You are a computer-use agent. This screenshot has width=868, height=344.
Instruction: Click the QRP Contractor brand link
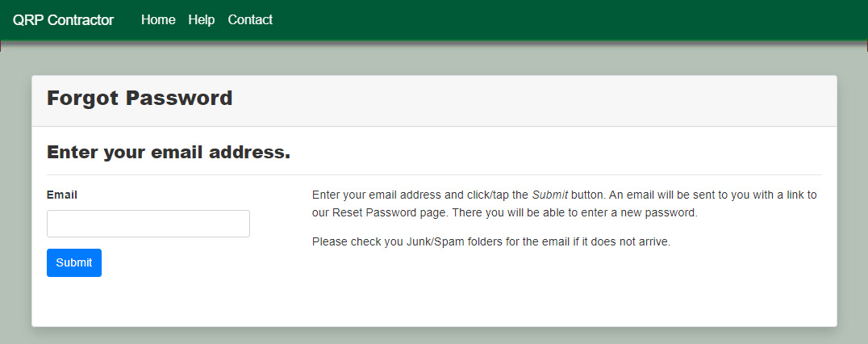point(63,20)
